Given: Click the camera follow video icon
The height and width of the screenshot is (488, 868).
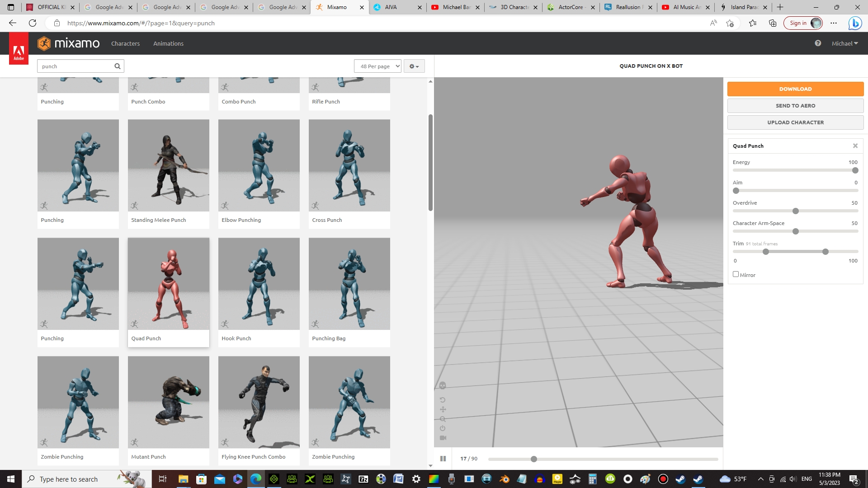Looking at the screenshot, I should click(443, 438).
